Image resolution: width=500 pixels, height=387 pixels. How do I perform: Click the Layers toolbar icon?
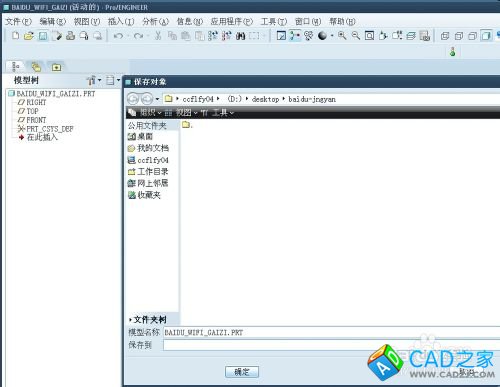click(411, 35)
